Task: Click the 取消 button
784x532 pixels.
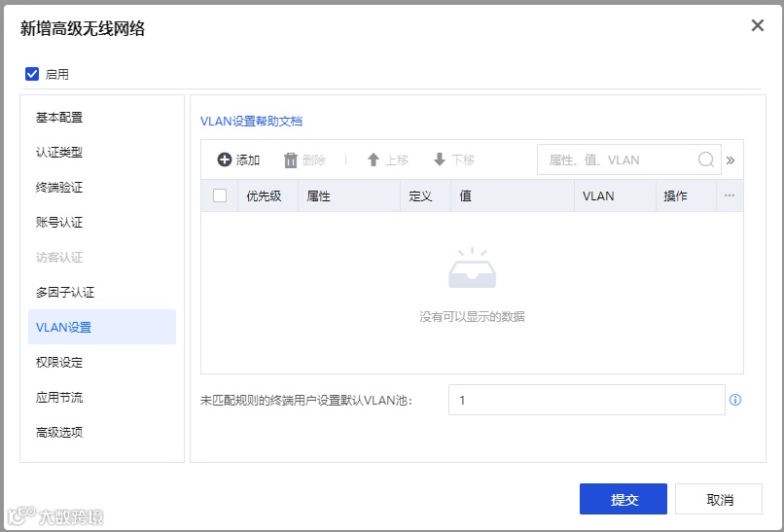Action: 719,499
